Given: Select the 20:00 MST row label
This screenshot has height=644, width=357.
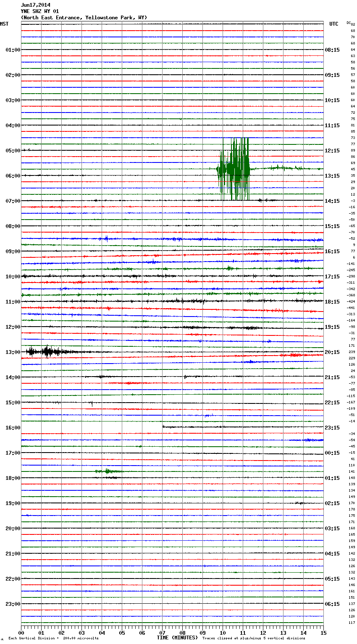Looking at the screenshot, I should (x=13, y=529).
